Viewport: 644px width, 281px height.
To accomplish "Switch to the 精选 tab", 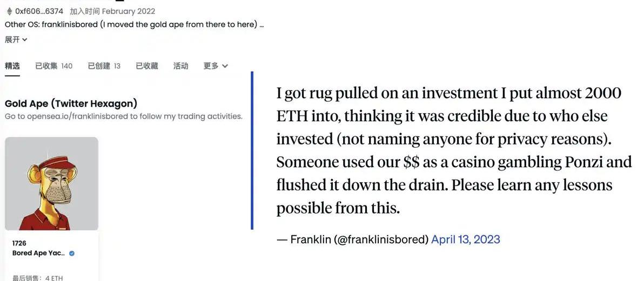I will point(12,66).
